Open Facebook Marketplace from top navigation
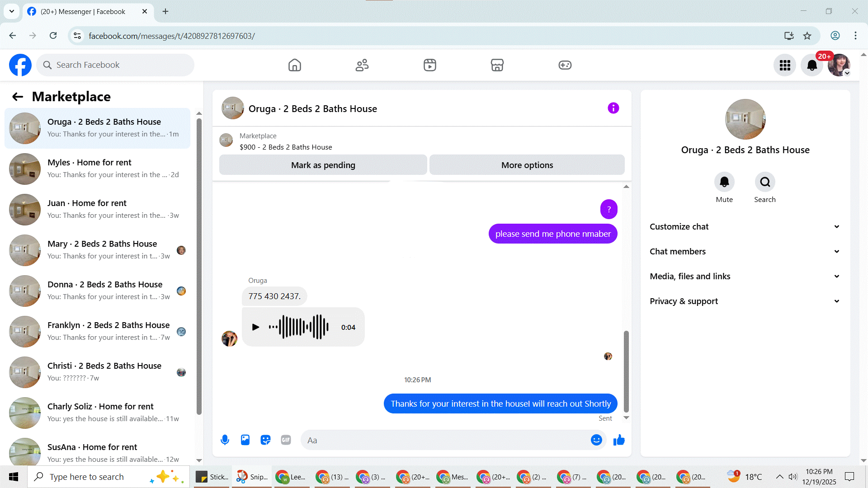868x488 pixels. pos(497,65)
